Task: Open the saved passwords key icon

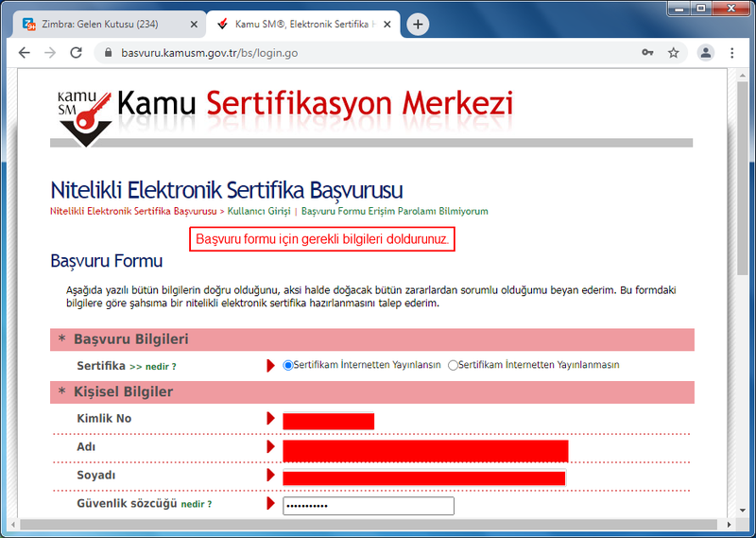Action: click(647, 53)
